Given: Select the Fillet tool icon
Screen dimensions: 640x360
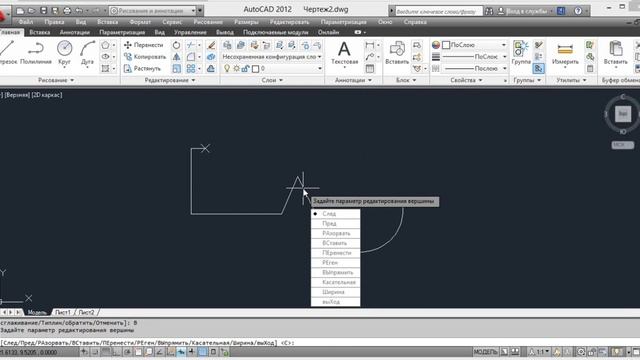Looking at the screenshot, I should click(191, 57).
